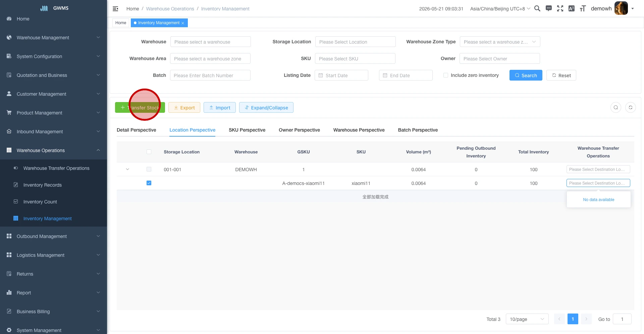644x334 pixels.
Task: Click the Business Billing icon
Action: [9, 312]
